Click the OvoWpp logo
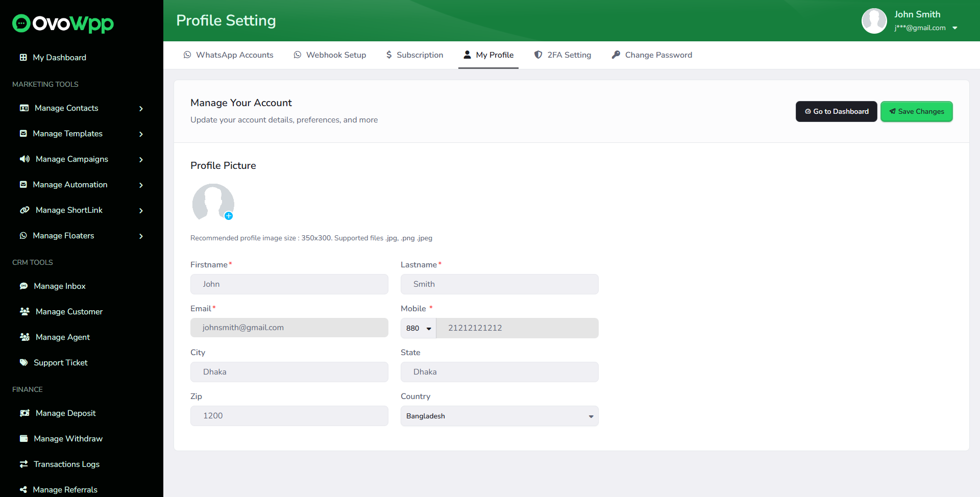The height and width of the screenshot is (497, 980). click(63, 23)
